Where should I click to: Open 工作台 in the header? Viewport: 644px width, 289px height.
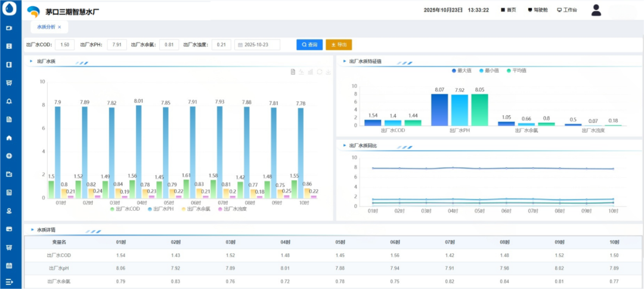[567, 10]
